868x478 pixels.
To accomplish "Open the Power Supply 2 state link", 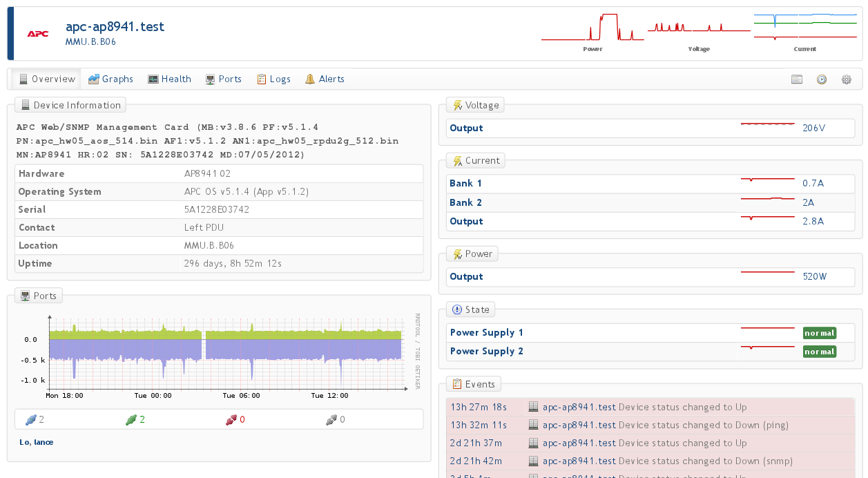I will [x=487, y=351].
